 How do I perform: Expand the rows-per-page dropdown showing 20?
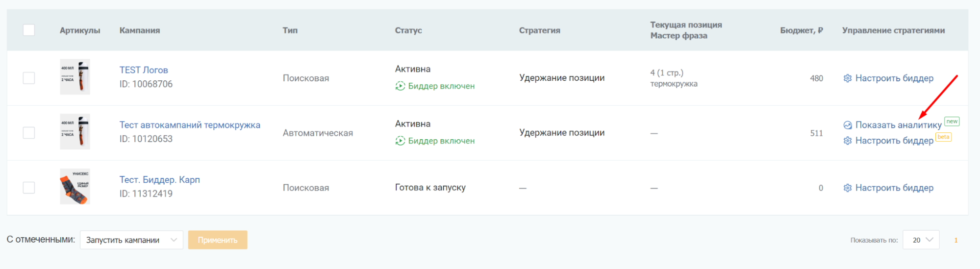click(x=921, y=240)
